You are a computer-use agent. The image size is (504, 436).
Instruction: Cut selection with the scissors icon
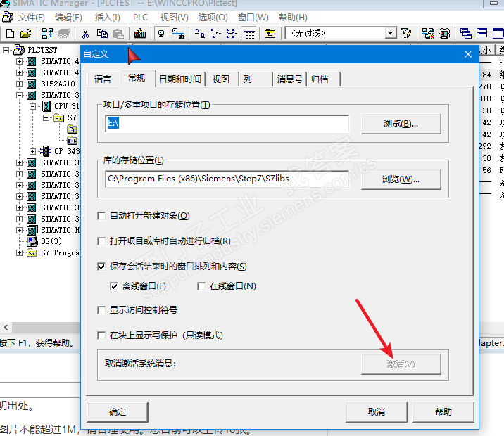point(85,33)
